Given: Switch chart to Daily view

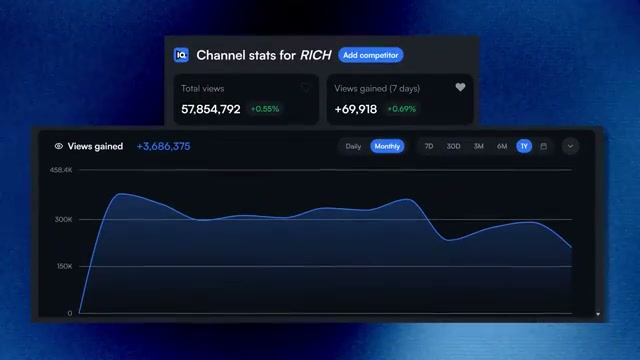Looking at the screenshot, I should point(353,146).
